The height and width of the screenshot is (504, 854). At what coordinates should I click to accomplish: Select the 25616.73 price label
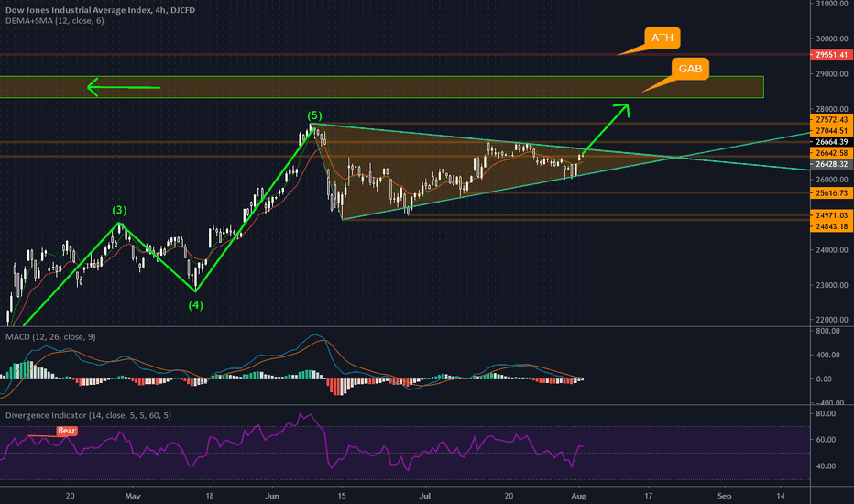pos(832,192)
